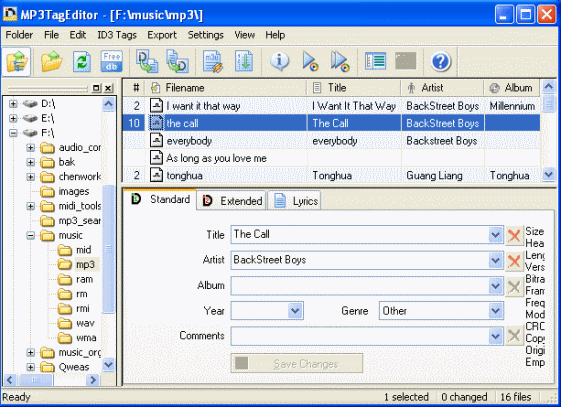Image resolution: width=561 pixels, height=407 pixels.
Task: Expand the D:\ drive node
Action: coord(13,104)
